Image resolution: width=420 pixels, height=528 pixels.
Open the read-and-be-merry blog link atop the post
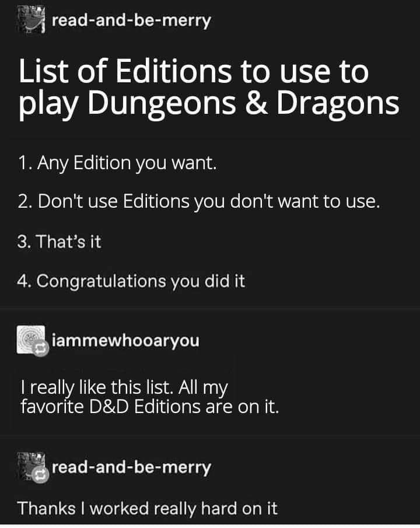131,21
